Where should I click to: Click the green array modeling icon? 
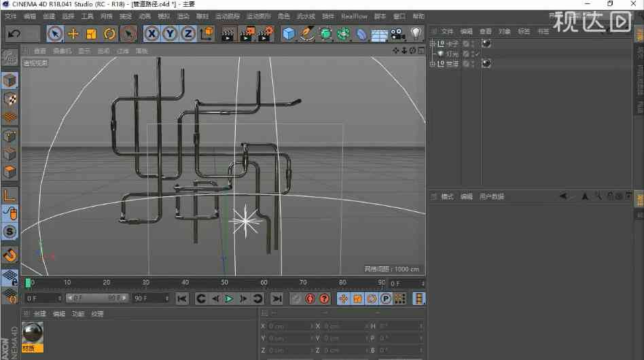pyautogui.click(x=344, y=34)
